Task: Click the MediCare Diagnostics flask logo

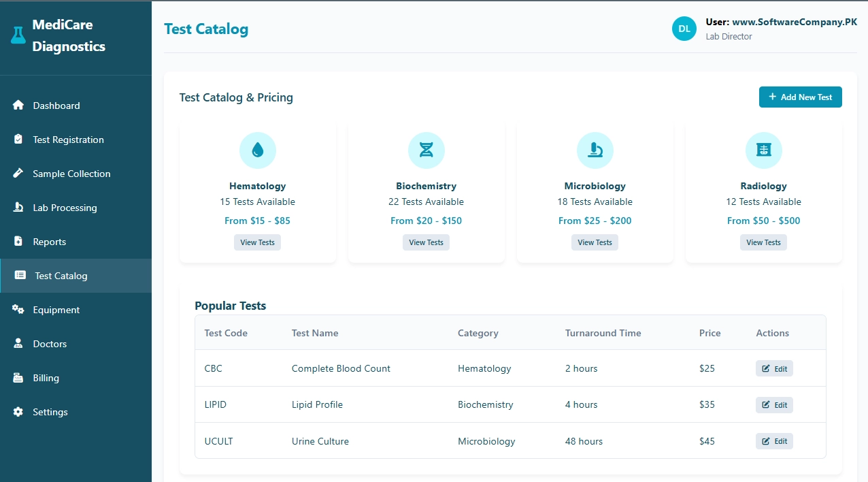Action: 17,36
